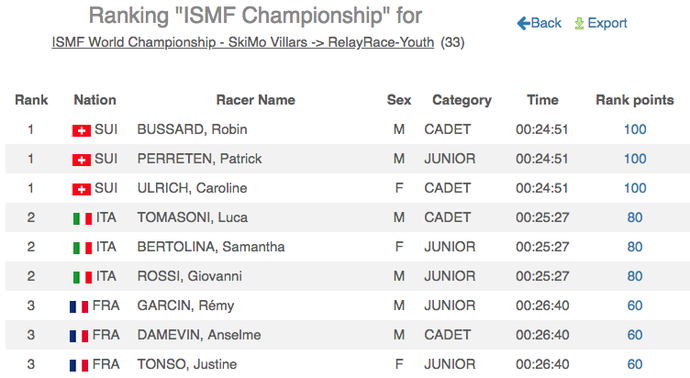Click the Swiss flag beside BUSSARD, Robin
690x378 pixels.
pyautogui.click(x=81, y=130)
